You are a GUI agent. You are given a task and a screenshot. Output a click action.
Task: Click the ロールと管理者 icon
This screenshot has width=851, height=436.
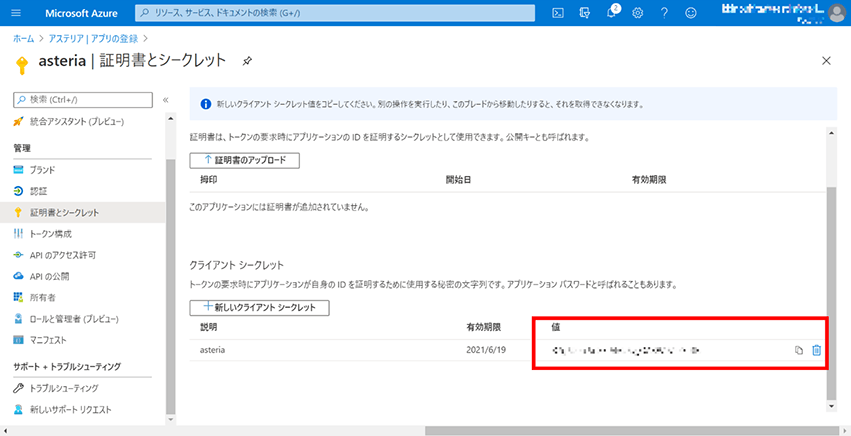click(x=18, y=319)
